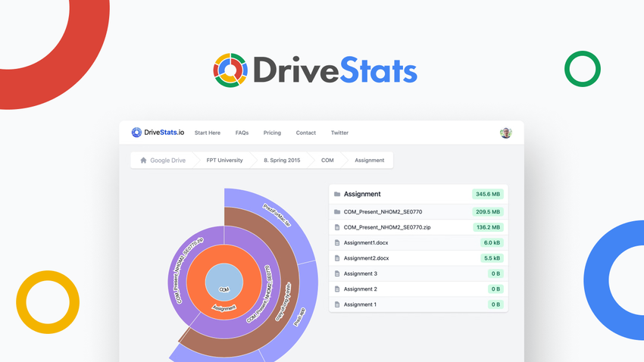Click the 136.2 MB size badge
Viewport: 644px width, 362px height.
488,227
